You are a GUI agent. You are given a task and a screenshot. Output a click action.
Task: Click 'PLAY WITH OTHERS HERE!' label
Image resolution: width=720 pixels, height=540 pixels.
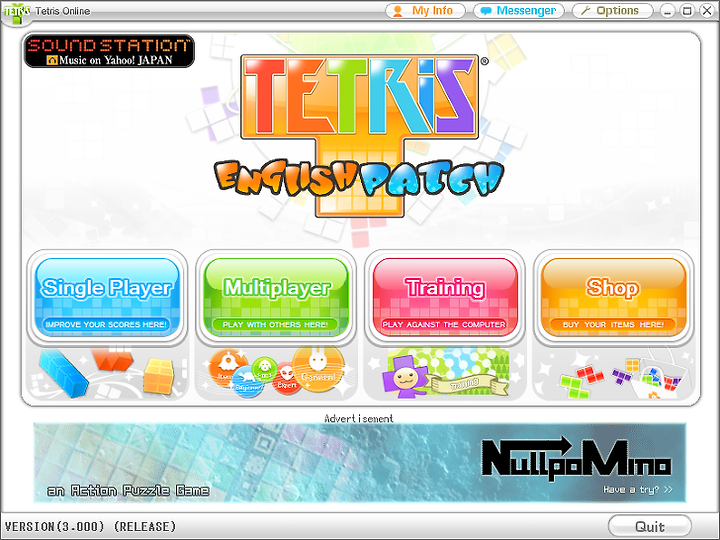point(275,324)
